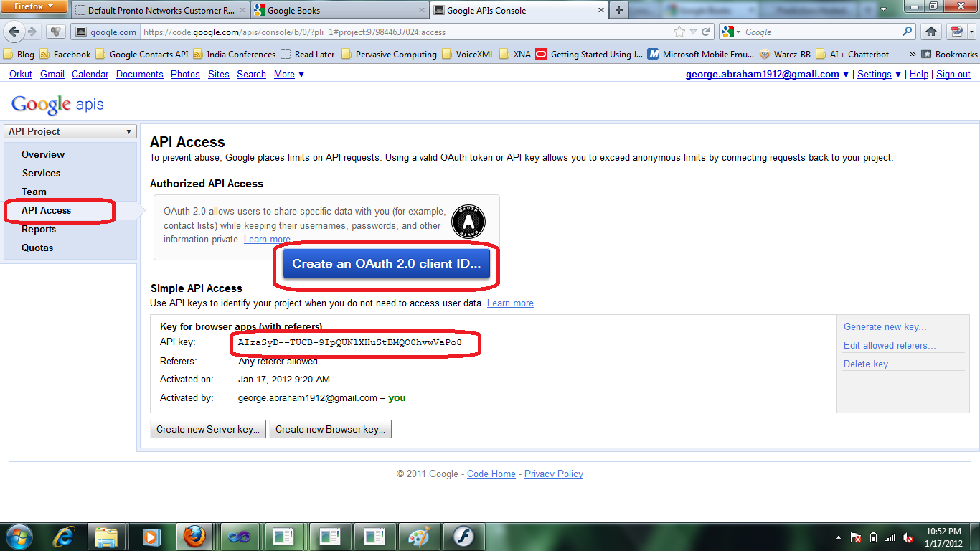Click the address bar URL field

405,32
